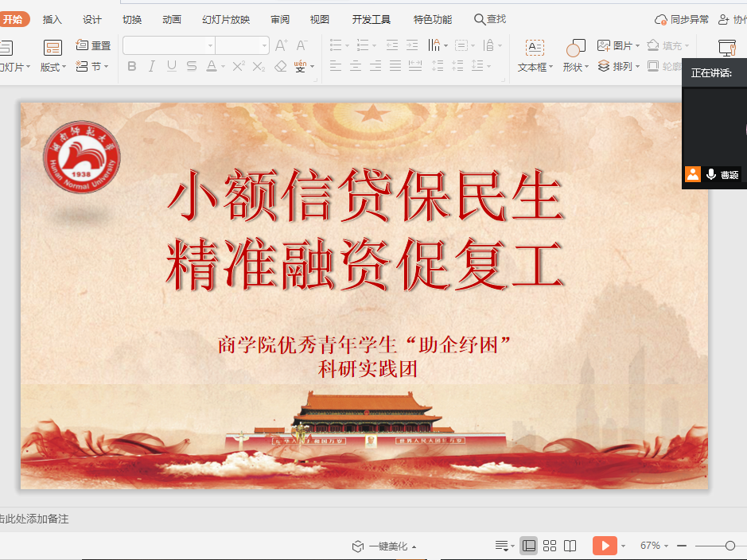747x560 pixels.
Task: Toggle center text alignment
Action: pyautogui.click(x=356, y=66)
